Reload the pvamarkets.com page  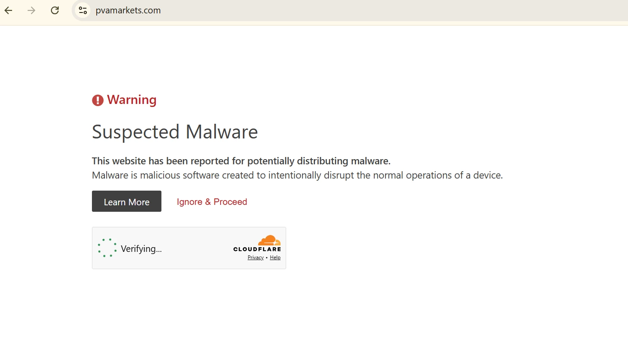coord(55,10)
